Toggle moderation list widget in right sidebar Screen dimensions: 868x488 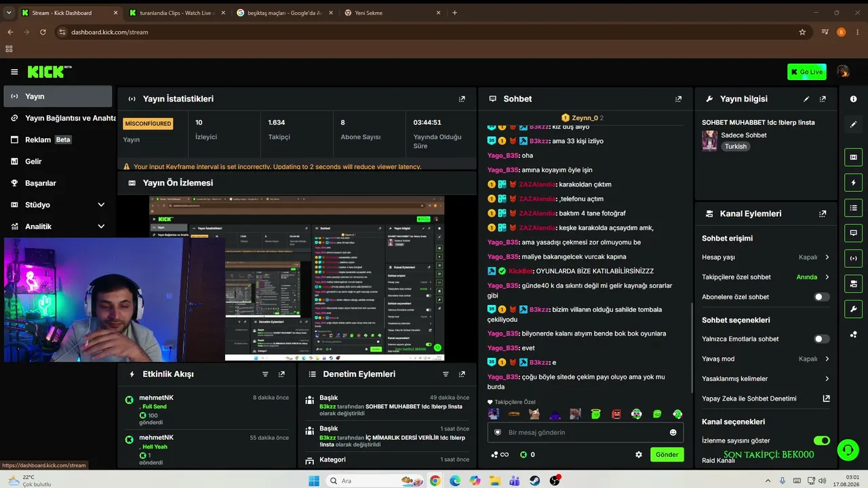853,207
